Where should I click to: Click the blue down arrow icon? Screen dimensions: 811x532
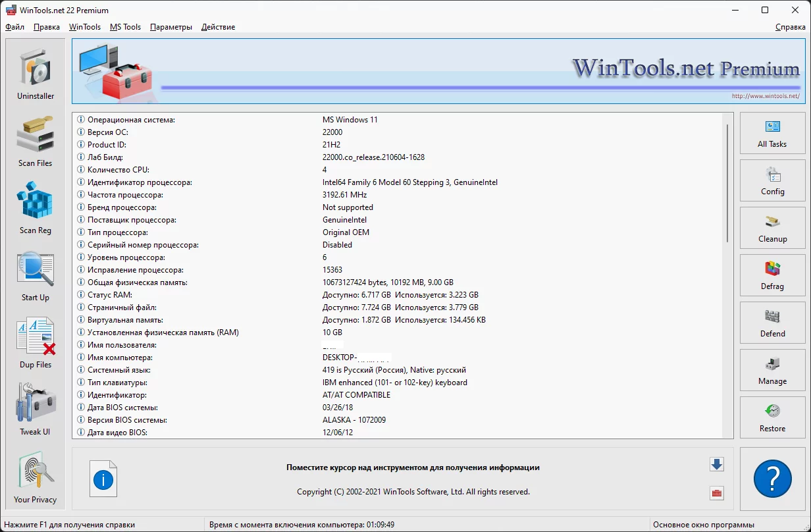click(717, 464)
